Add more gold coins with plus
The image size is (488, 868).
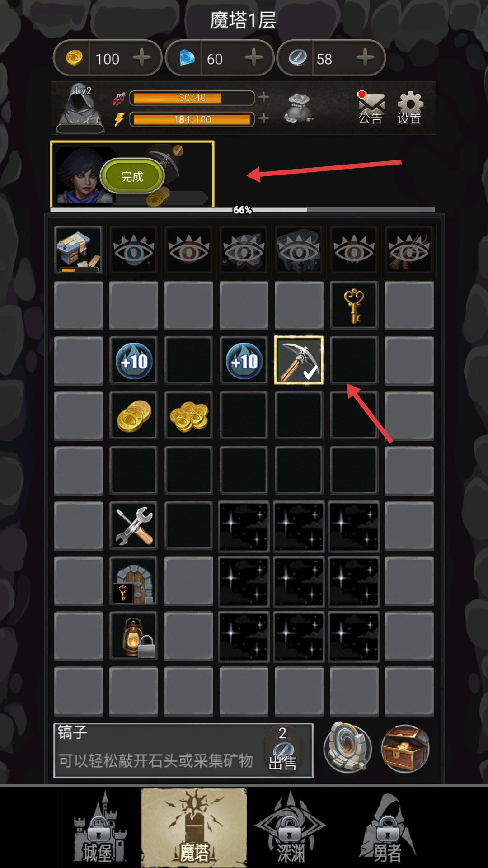tap(142, 58)
